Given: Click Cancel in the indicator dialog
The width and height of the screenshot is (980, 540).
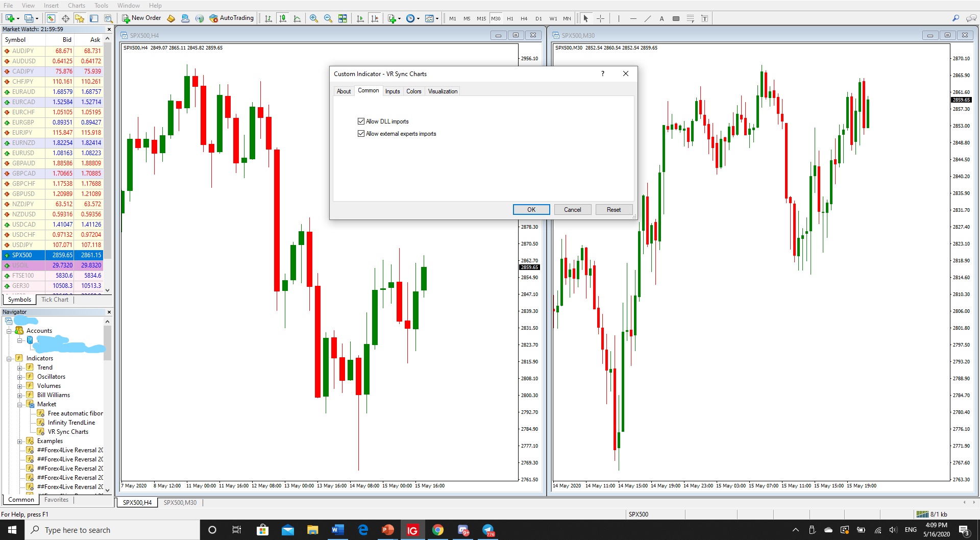Looking at the screenshot, I should 572,210.
